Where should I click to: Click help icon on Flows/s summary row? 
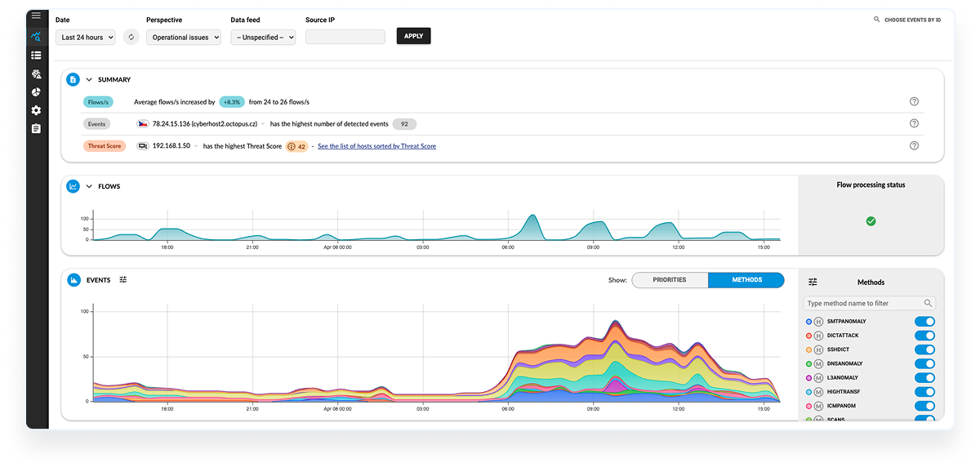point(914,102)
